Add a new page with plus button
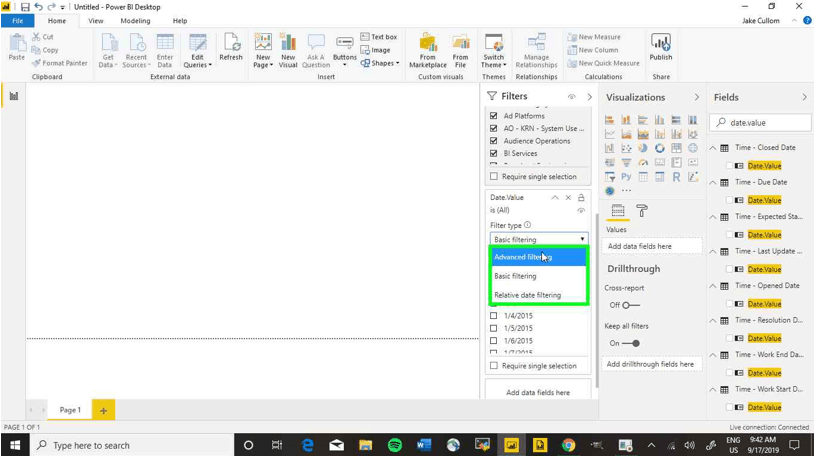The height and width of the screenshot is (458, 815). tap(103, 411)
